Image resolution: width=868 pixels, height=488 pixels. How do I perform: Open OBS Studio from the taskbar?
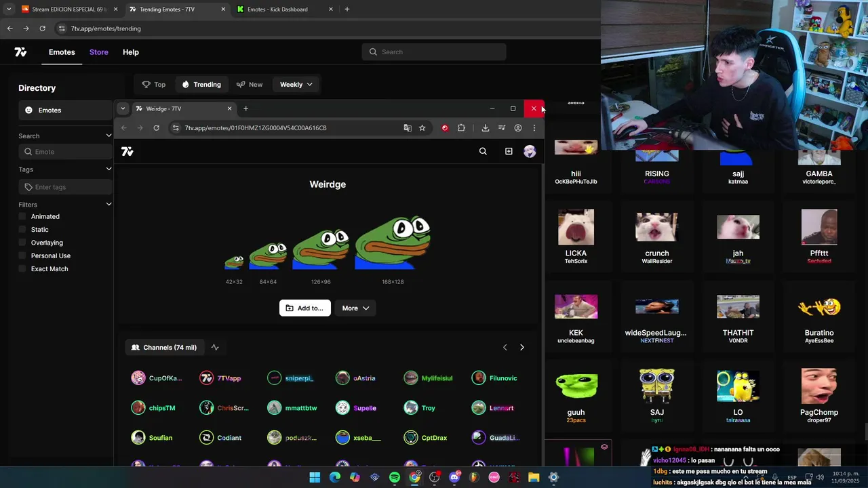435,478
